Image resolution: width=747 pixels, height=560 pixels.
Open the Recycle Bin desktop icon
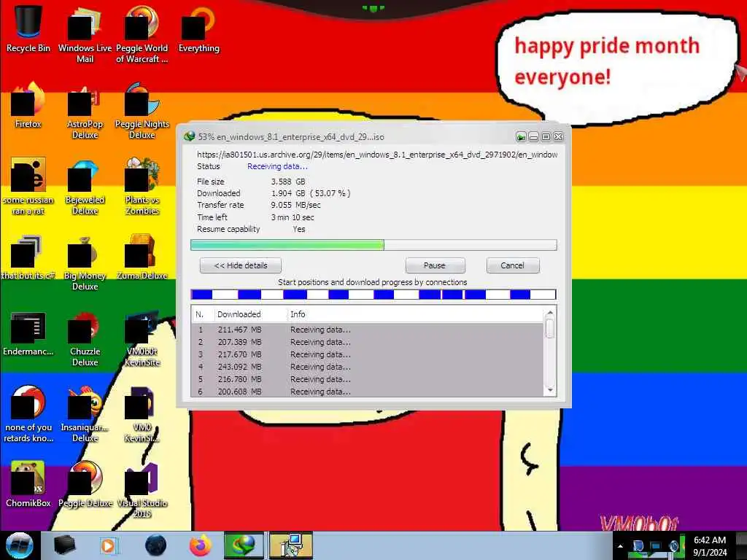coord(28,29)
